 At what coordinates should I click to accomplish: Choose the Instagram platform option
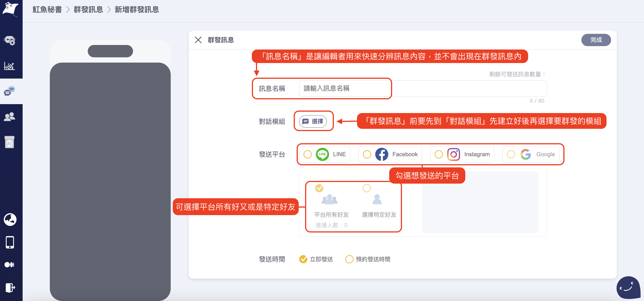coord(439,154)
